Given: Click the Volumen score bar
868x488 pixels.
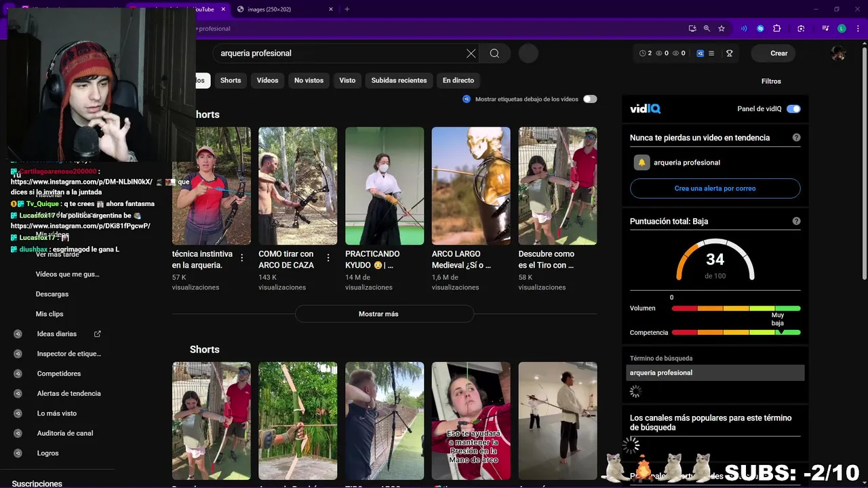Looking at the screenshot, I should pos(736,308).
